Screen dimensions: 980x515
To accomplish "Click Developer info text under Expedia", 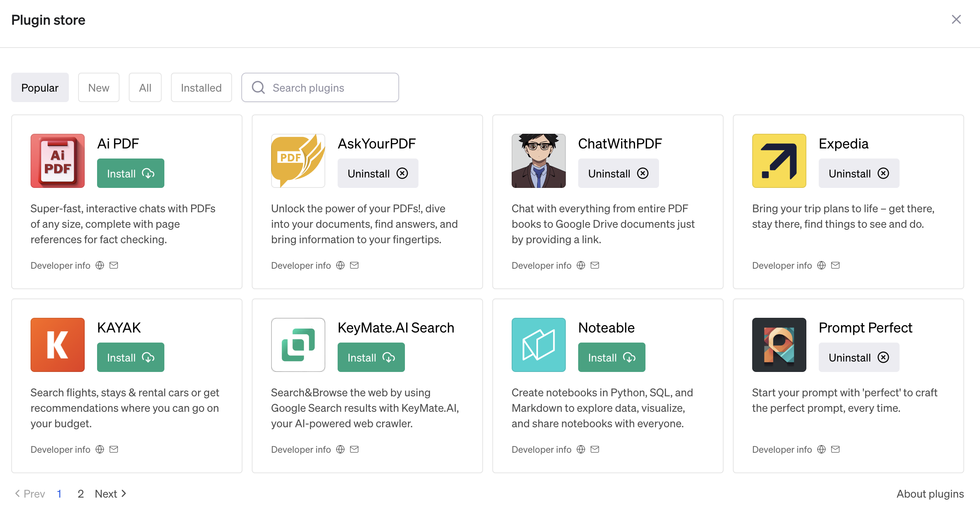I will (782, 265).
